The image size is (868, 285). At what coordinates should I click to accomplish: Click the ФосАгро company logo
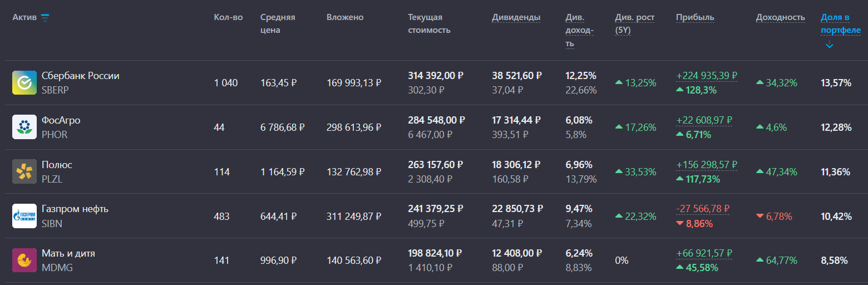[24, 127]
